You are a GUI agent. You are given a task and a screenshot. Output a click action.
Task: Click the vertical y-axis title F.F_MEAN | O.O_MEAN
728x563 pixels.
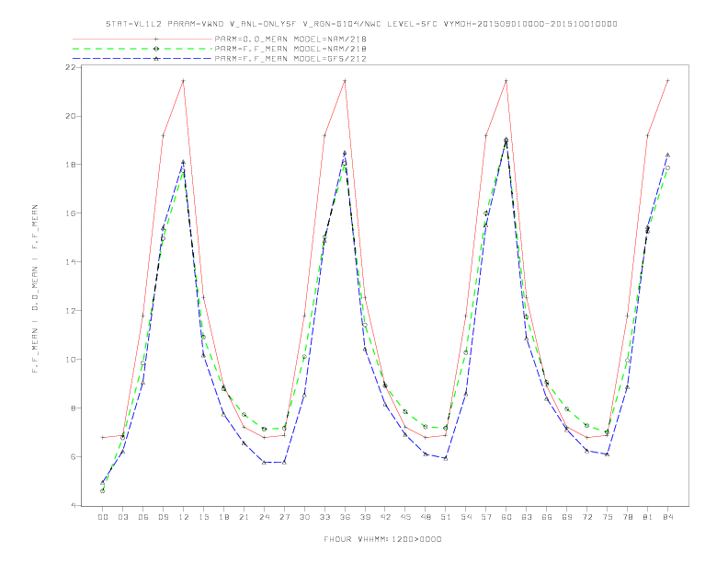(35, 289)
